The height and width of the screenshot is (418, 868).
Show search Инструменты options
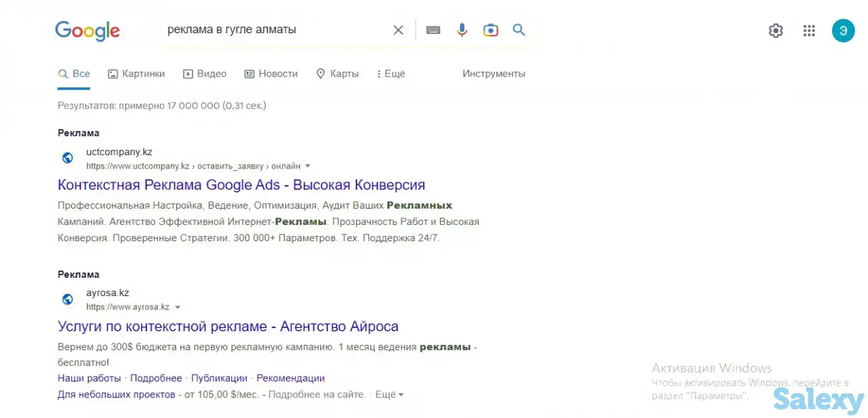(494, 74)
